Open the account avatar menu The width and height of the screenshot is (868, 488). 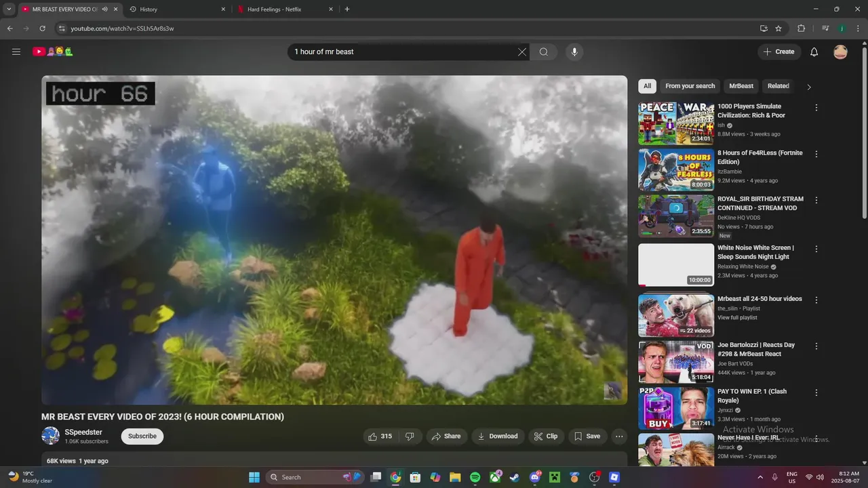pyautogui.click(x=840, y=52)
